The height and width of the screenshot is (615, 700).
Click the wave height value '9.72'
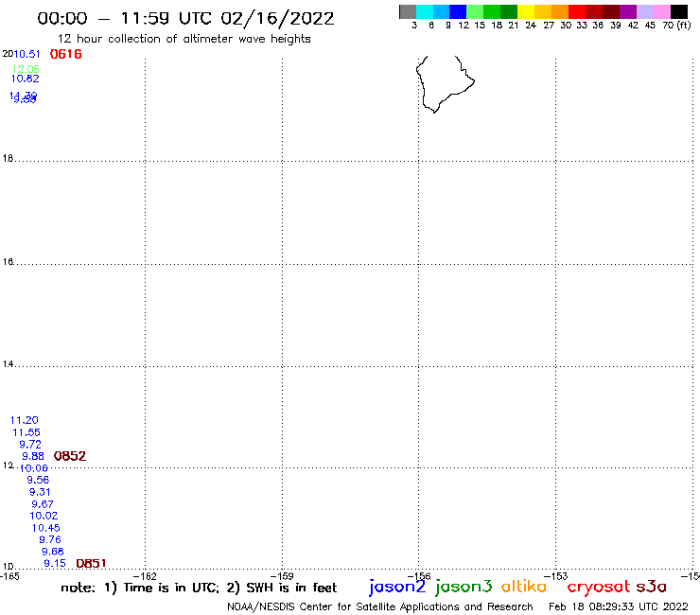[30, 445]
